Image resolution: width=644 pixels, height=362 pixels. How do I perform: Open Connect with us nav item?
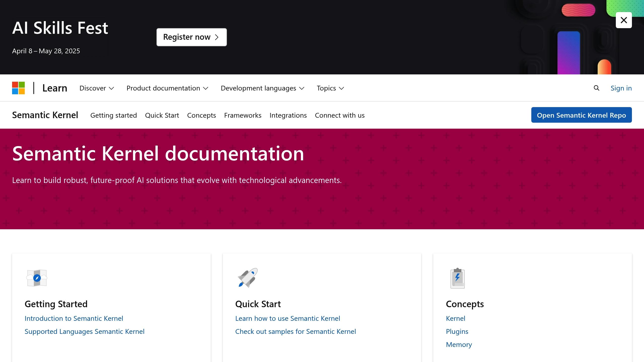pos(340,115)
